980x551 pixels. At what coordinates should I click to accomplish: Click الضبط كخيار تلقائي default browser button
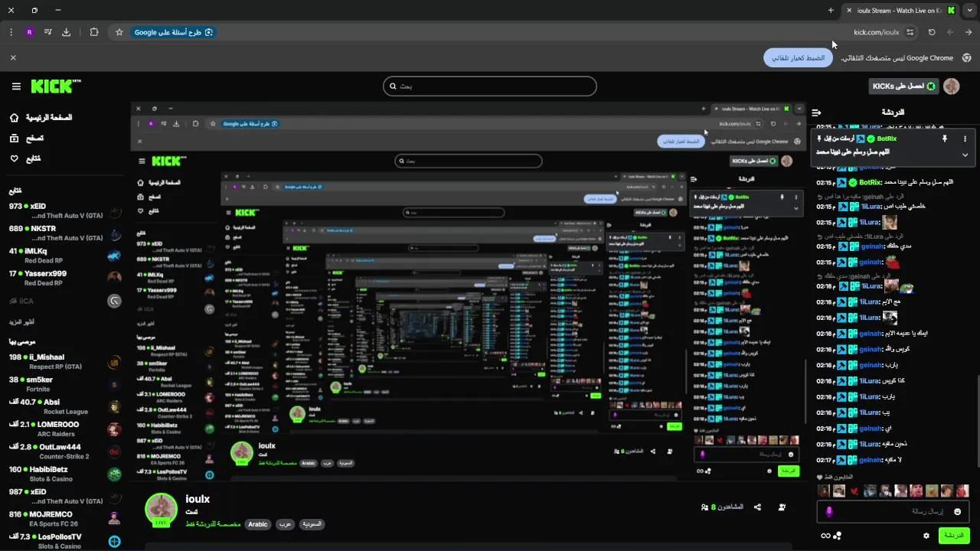tap(798, 57)
